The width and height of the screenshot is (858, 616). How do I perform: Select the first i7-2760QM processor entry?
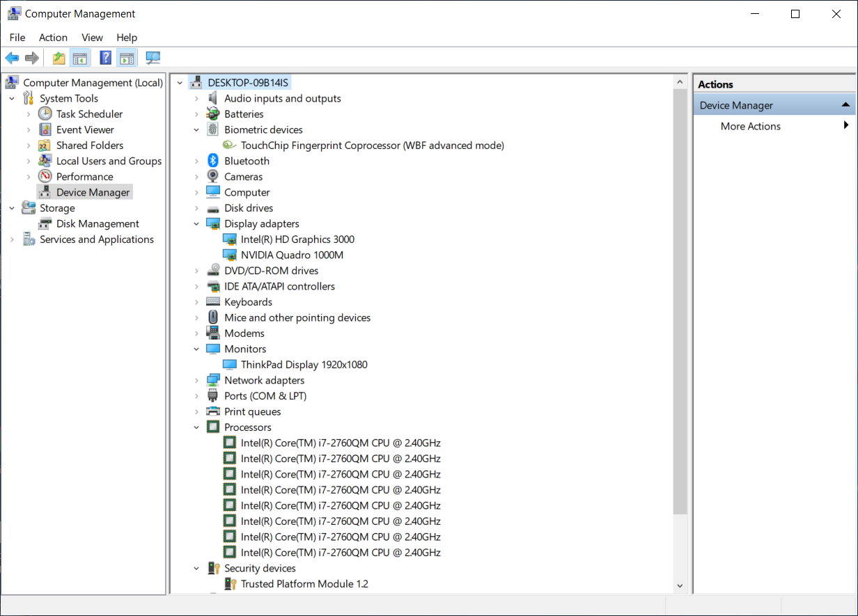coord(341,443)
